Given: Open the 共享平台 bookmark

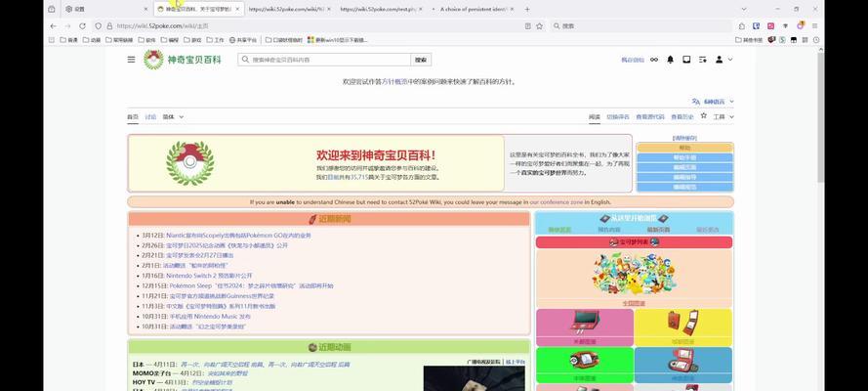Looking at the screenshot, I should pyautogui.click(x=243, y=40).
